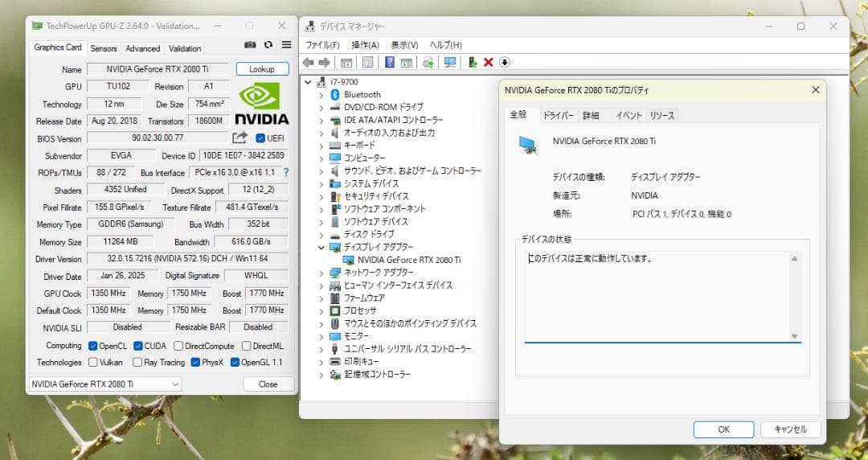
Task: Click the GPU-Z Close button
Action: (x=268, y=384)
